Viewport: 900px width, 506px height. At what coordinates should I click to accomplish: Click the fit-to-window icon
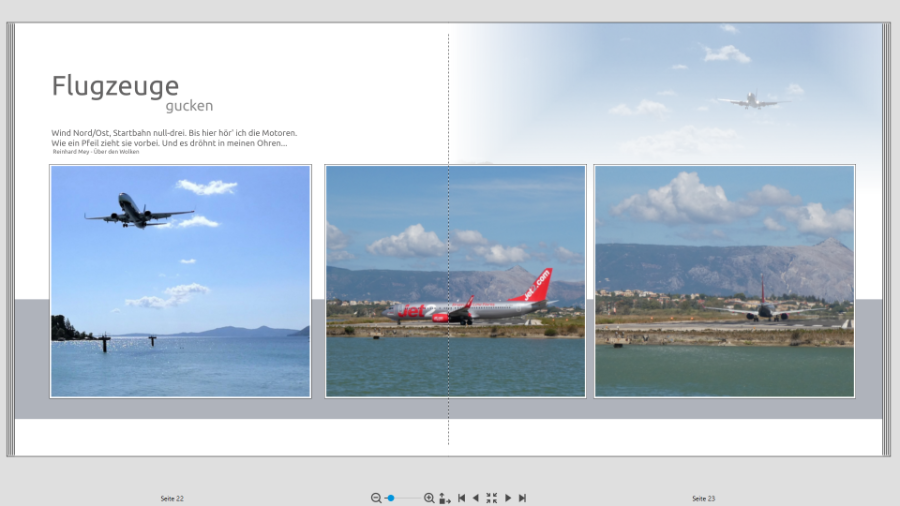pos(491,498)
